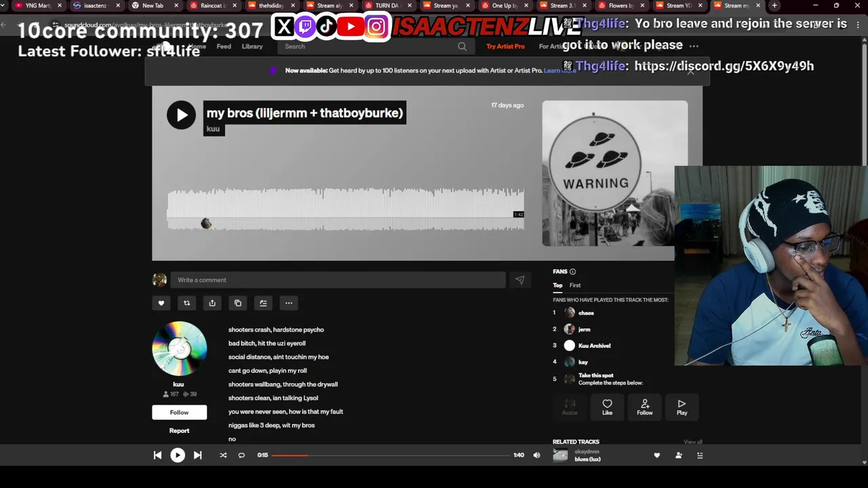Click the white Follow button under kuu
868x488 pixels.
179,412
